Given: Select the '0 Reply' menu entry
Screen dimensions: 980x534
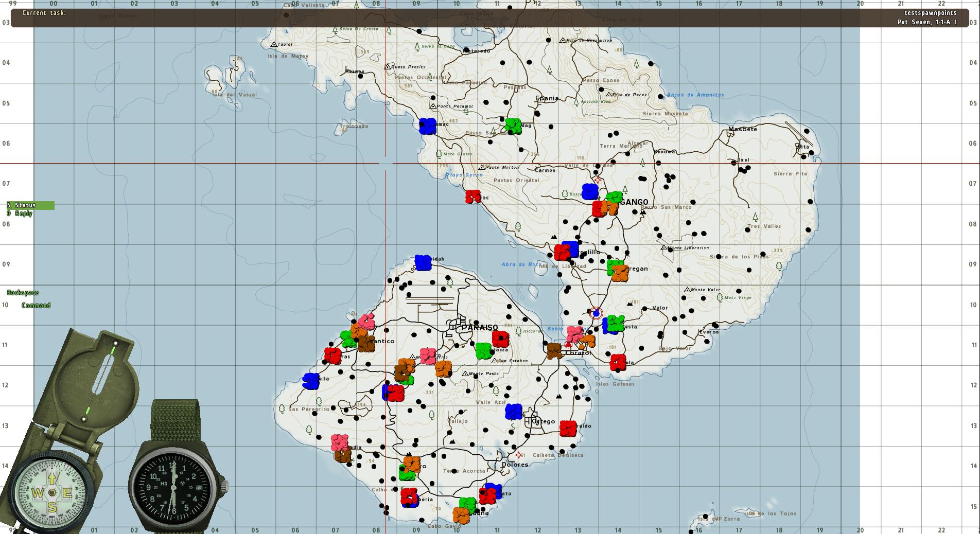Looking at the screenshot, I should [x=20, y=213].
